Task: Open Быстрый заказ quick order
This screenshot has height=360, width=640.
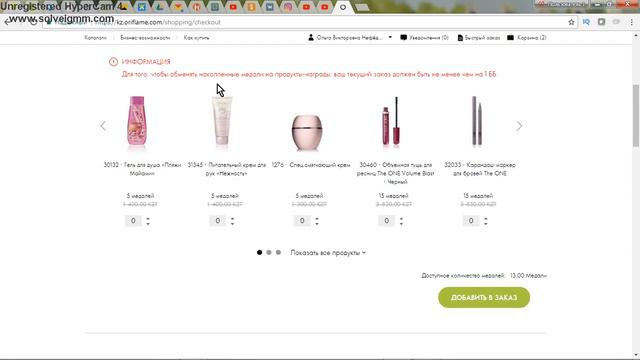Action: point(478,38)
